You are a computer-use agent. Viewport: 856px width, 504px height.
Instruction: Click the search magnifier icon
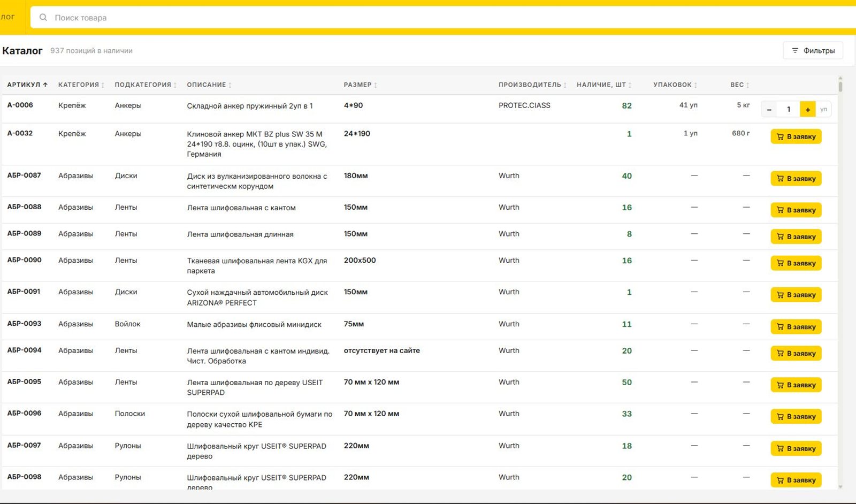pyautogui.click(x=43, y=17)
